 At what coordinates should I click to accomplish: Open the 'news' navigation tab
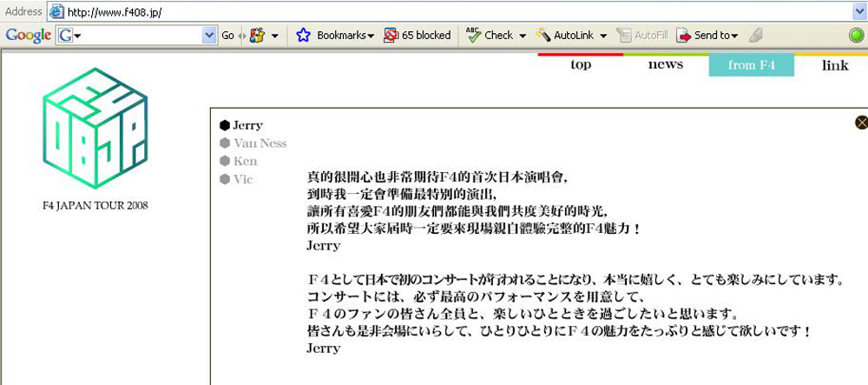666,65
